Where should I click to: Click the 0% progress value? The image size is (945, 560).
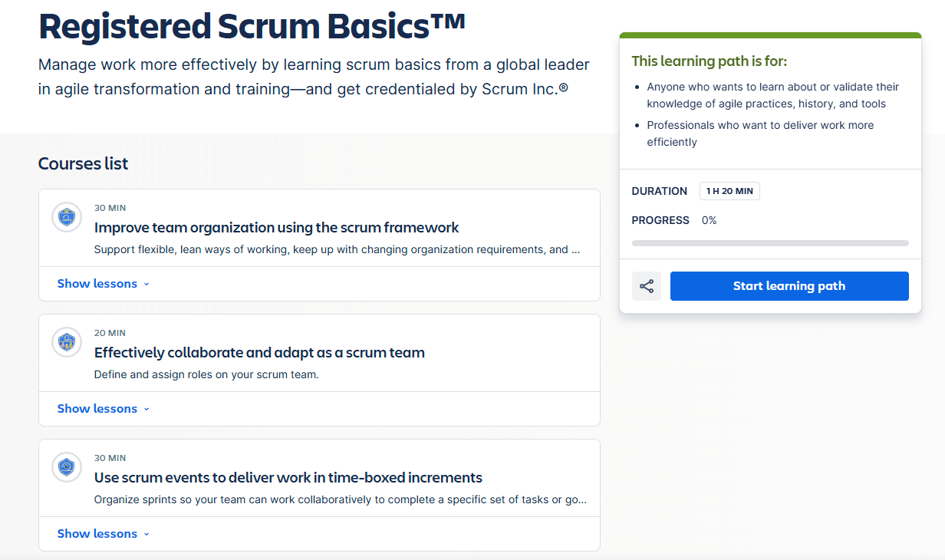pyautogui.click(x=710, y=220)
